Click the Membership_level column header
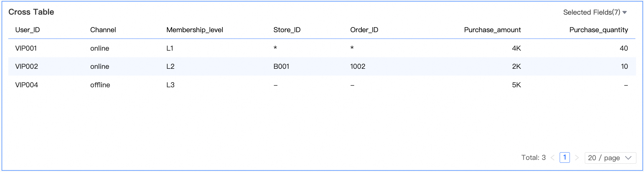Screen dimensions: 644x172 click(x=195, y=30)
